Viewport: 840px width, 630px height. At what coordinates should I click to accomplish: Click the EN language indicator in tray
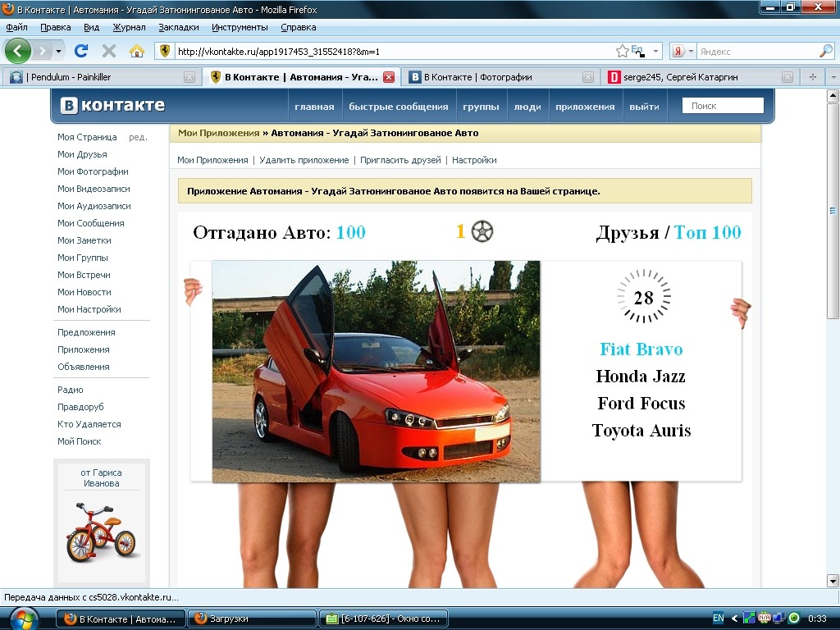pyautogui.click(x=719, y=619)
